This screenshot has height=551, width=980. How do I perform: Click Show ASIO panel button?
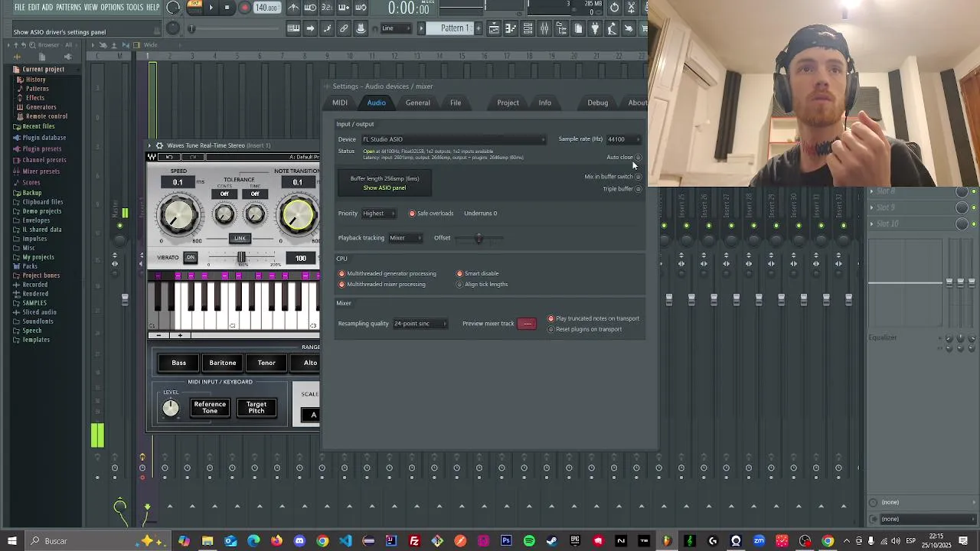384,188
